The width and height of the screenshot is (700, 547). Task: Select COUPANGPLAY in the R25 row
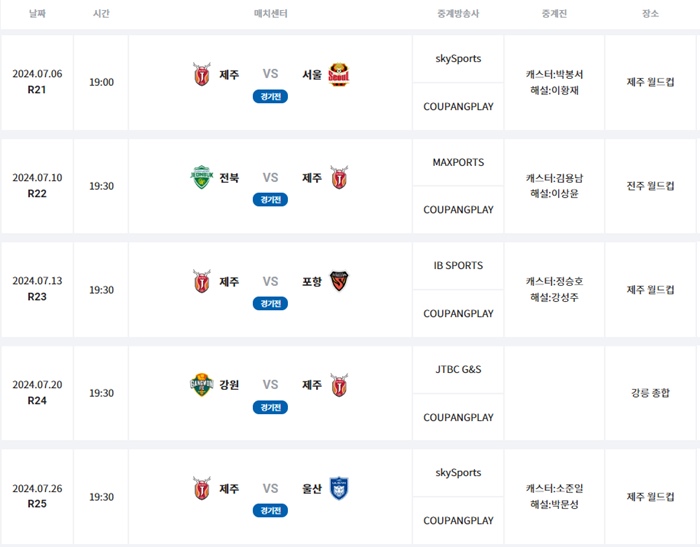[x=458, y=521]
